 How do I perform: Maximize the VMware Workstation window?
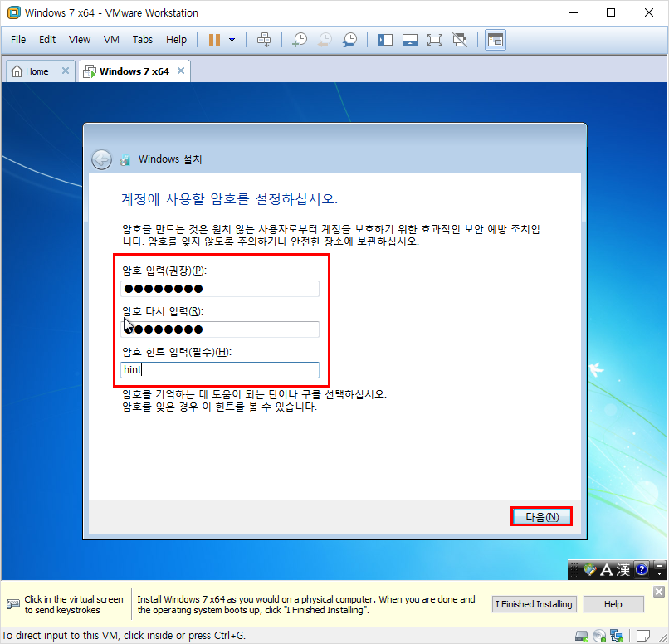(x=611, y=12)
